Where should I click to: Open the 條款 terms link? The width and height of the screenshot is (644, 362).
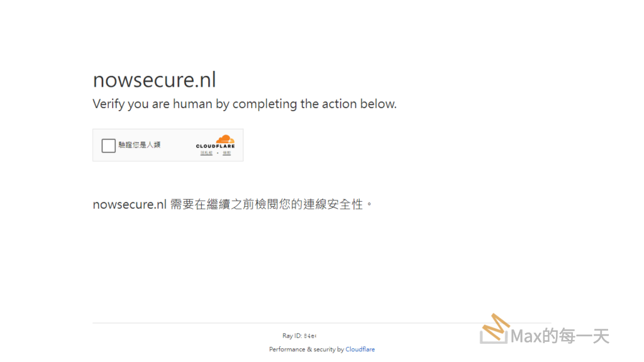pos(226,153)
